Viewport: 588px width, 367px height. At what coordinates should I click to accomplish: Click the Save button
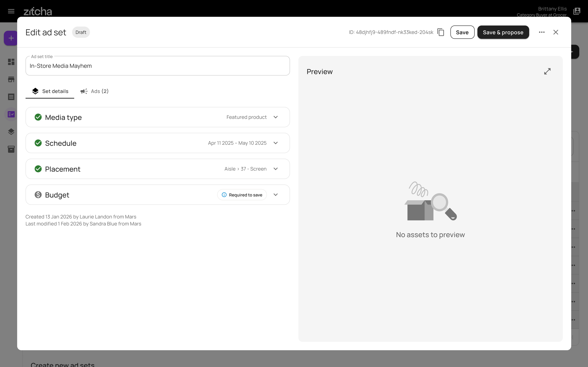(x=462, y=32)
